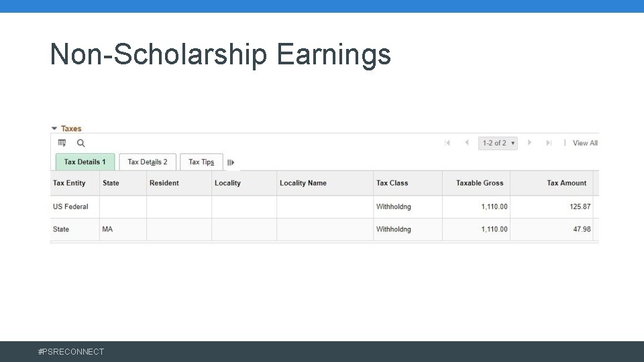Click the Tax Amount column header
The image size is (644, 362).
click(x=566, y=183)
